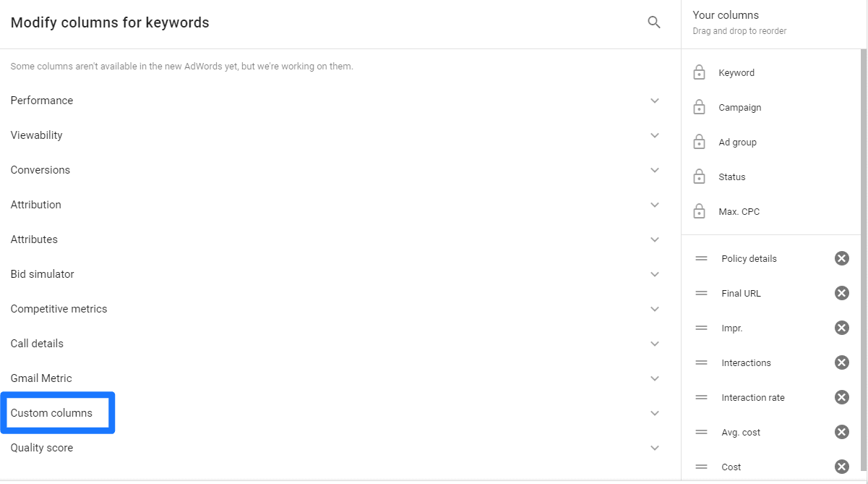This screenshot has width=868, height=484.
Task: Click the drag handle beside Policy details
Action: click(x=701, y=258)
